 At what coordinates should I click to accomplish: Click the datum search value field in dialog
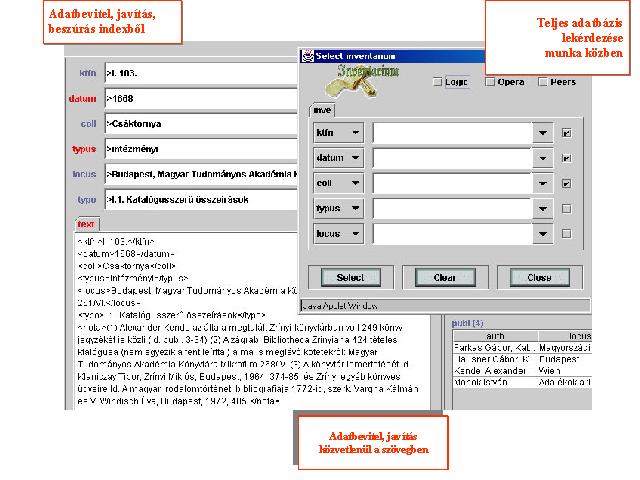point(452,158)
